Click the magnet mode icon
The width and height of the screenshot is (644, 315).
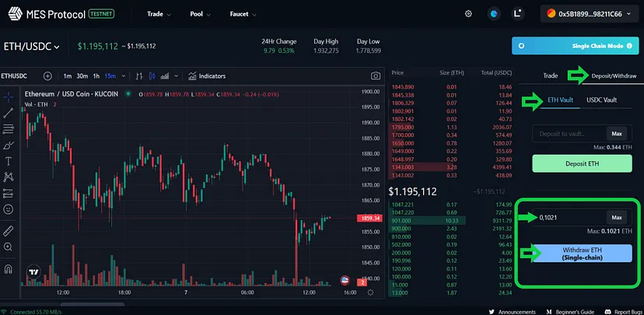[x=9, y=268]
